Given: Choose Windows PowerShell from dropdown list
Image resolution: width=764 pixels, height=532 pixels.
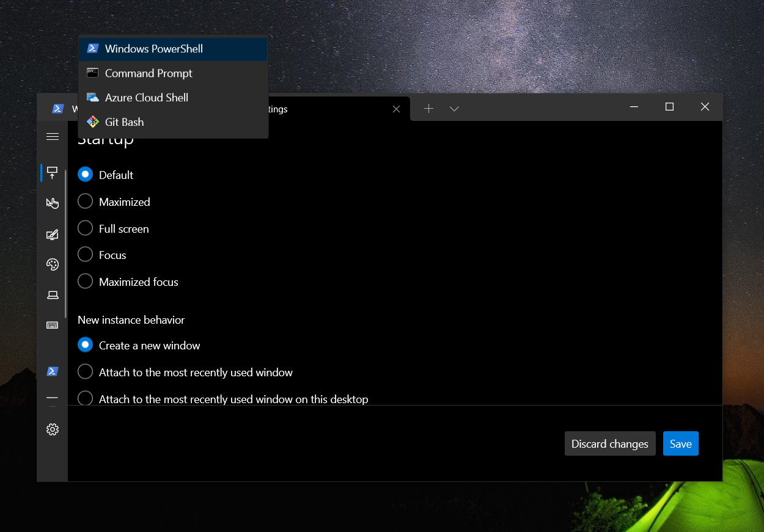Looking at the screenshot, I should click(x=174, y=49).
